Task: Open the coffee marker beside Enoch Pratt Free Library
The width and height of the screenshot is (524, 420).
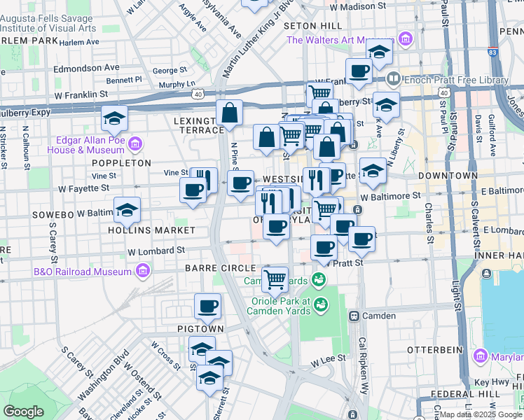Action: click(359, 72)
